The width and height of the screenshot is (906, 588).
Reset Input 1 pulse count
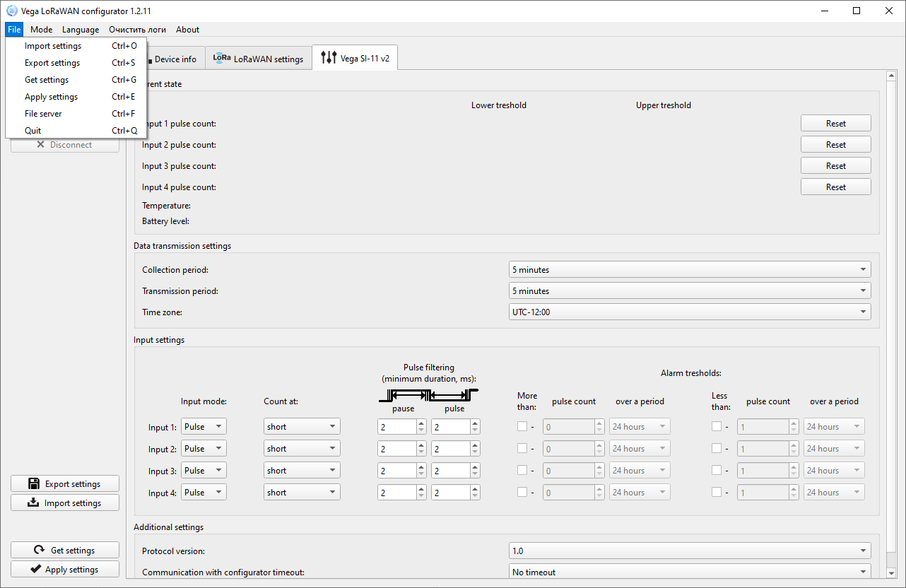836,124
